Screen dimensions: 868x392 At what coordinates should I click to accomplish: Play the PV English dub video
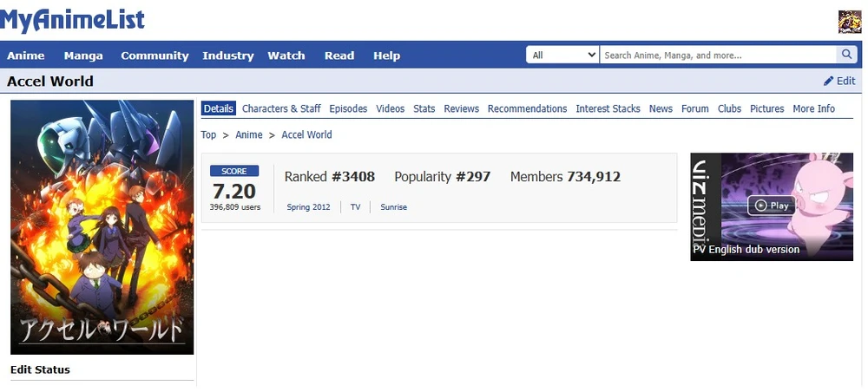(x=772, y=206)
